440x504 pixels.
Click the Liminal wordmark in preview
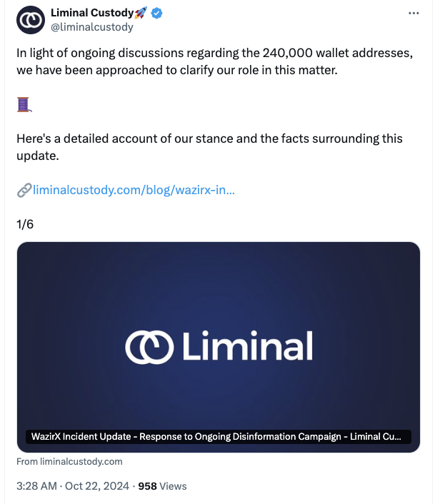248,346
